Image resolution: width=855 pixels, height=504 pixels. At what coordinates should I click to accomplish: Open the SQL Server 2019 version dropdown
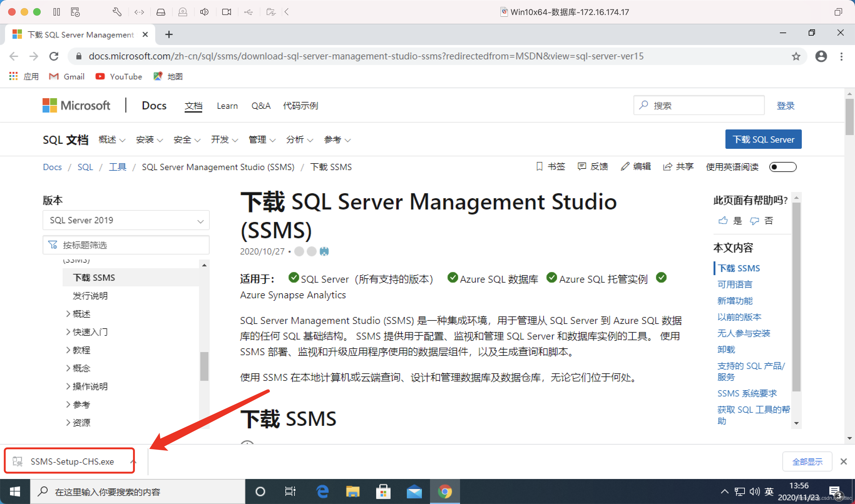click(x=126, y=220)
